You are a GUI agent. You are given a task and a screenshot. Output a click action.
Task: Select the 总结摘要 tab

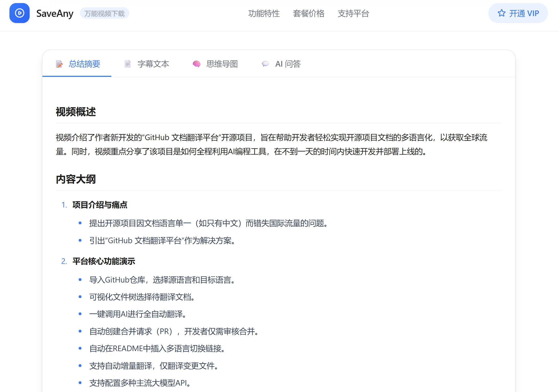[x=84, y=64]
